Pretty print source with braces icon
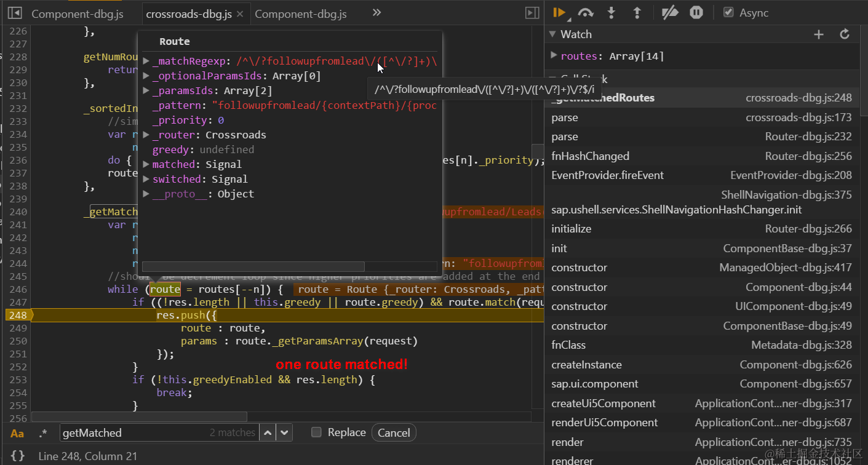 pos(18,456)
